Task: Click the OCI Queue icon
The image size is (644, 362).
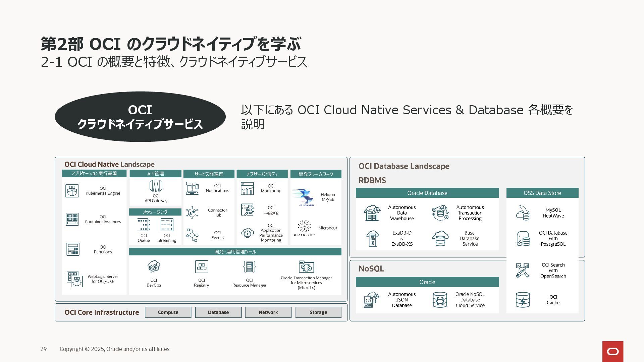Action: (x=144, y=225)
